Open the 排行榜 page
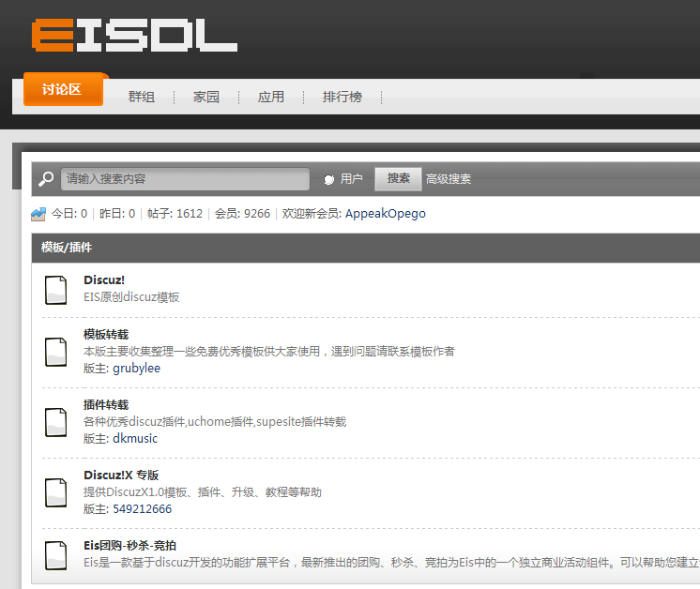This screenshot has width=700, height=589. (x=342, y=97)
